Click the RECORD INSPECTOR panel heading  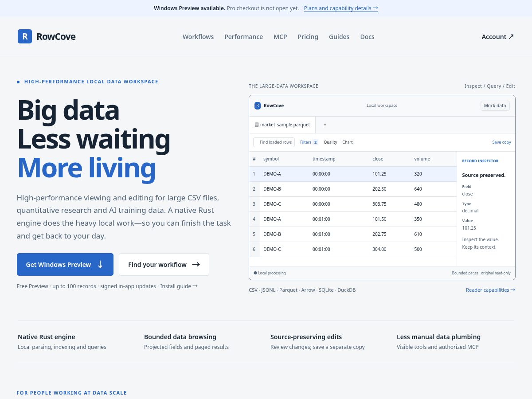pyautogui.click(x=480, y=161)
